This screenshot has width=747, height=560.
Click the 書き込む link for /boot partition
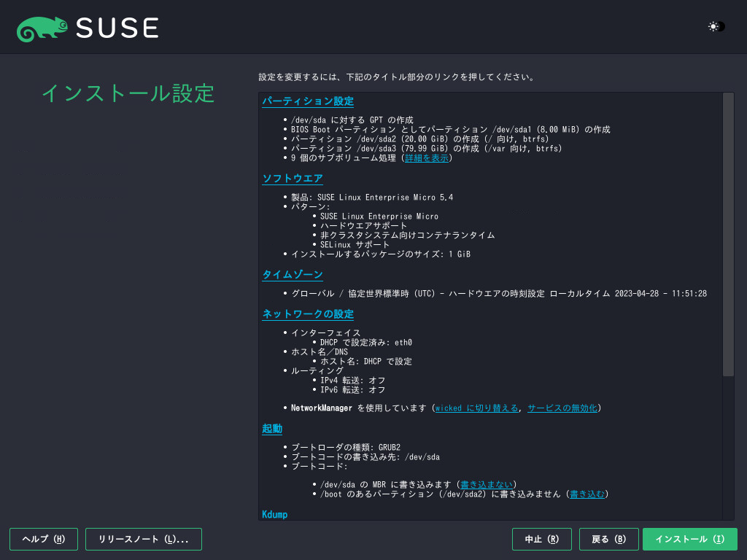click(587, 494)
